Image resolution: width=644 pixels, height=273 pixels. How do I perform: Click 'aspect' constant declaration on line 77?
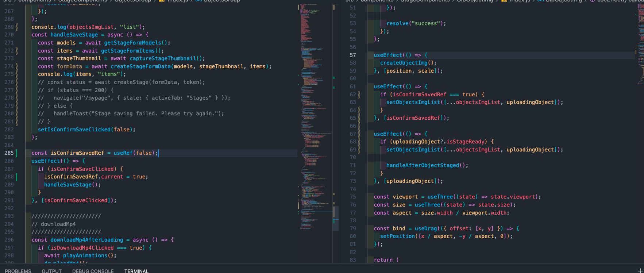pyautogui.click(x=402, y=213)
